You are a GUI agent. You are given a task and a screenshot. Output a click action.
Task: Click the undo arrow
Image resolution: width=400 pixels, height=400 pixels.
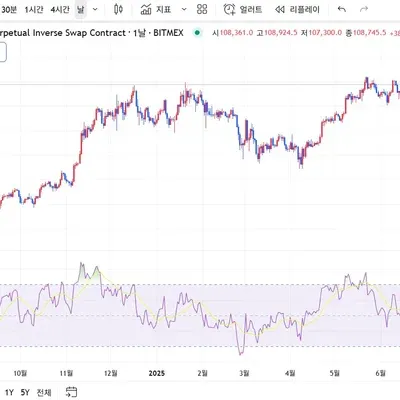(342, 9)
